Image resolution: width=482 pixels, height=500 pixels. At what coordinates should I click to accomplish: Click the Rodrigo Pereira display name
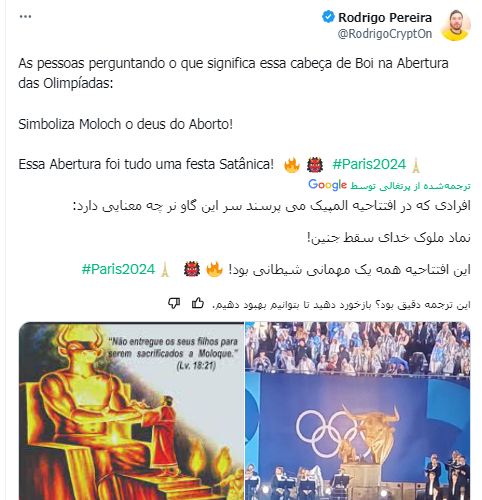(x=385, y=18)
